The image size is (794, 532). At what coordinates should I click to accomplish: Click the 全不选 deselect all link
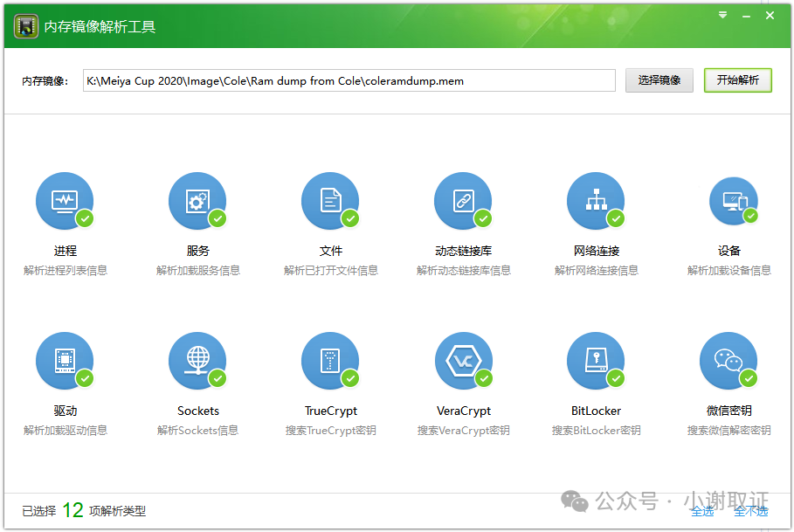pos(751,511)
